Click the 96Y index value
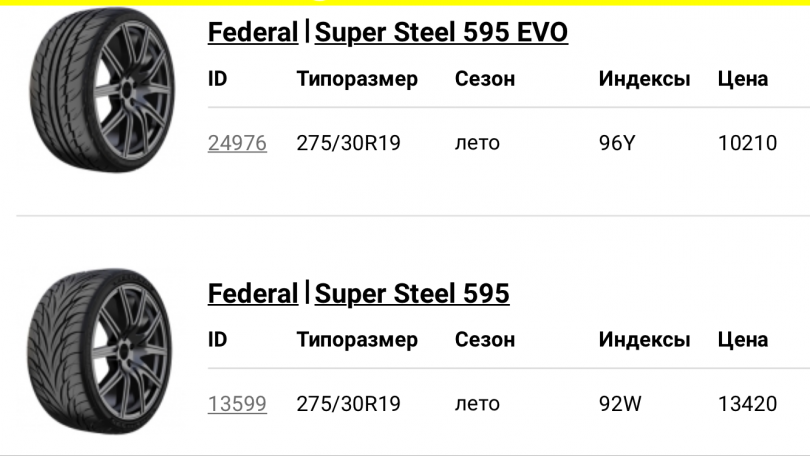Viewport: 810px width, 456px height. (617, 143)
